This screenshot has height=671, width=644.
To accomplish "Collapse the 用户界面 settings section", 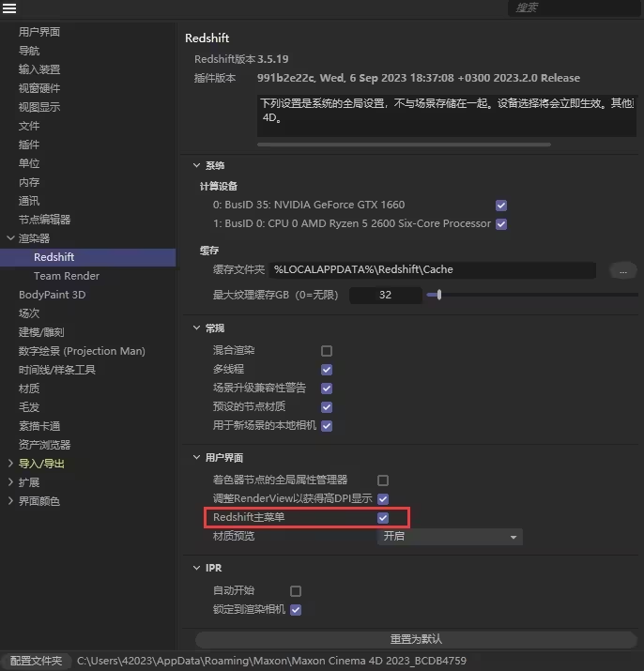I will coord(196,458).
